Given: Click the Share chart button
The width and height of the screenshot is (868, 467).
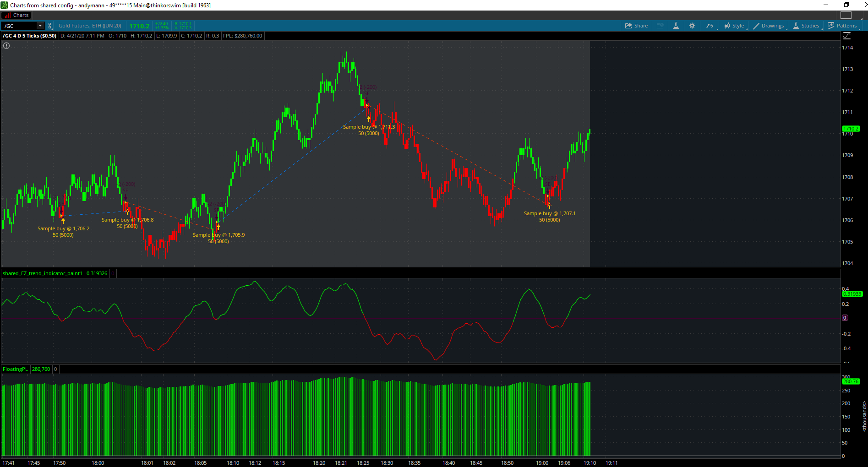Looking at the screenshot, I should [x=636, y=26].
